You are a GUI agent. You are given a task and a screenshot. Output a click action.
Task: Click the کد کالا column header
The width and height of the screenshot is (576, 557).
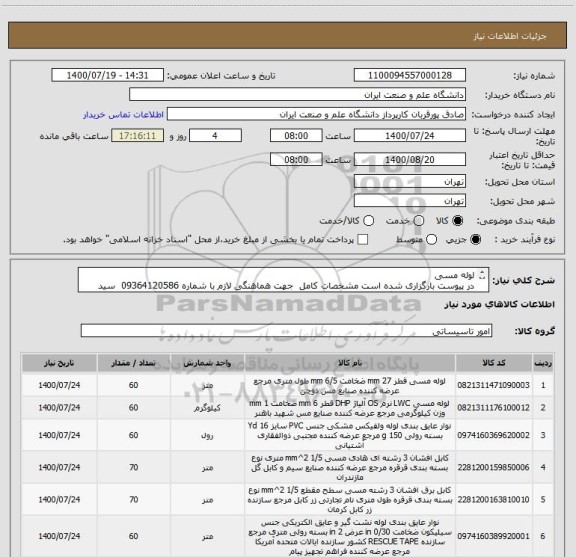(x=494, y=363)
